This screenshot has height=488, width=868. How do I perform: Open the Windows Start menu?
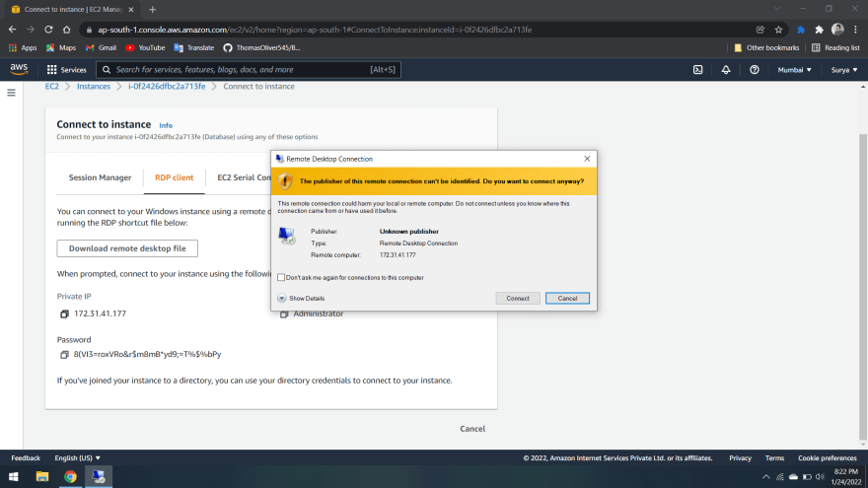tap(13, 476)
